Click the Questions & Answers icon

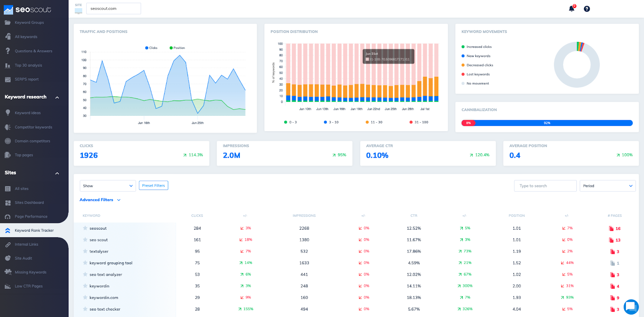click(x=8, y=51)
